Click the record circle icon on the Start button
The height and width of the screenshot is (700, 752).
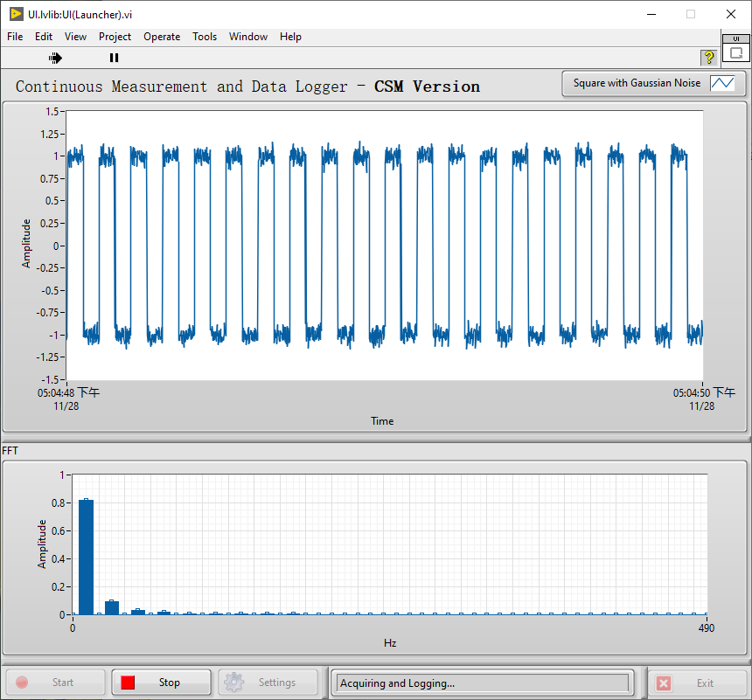[20, 683]
